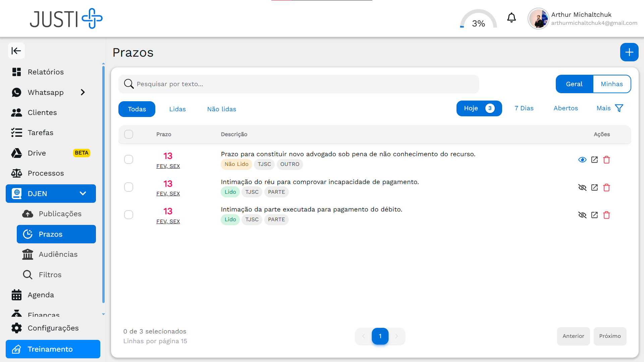644x362 pixels.
Task: Select checkbox for réu incapacidade prazo
Action: pos(128,187)
